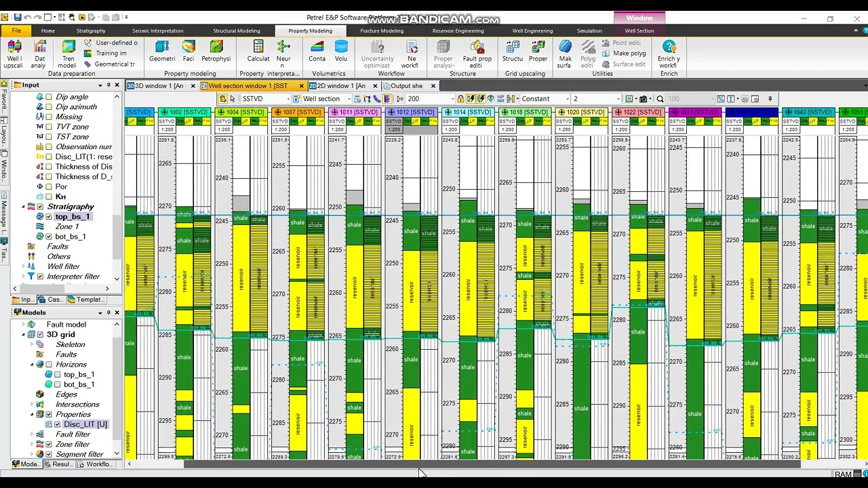Open Enrich your workflow help
The height and width of the screenshot is (488, 868).
[x=669, y=54]
